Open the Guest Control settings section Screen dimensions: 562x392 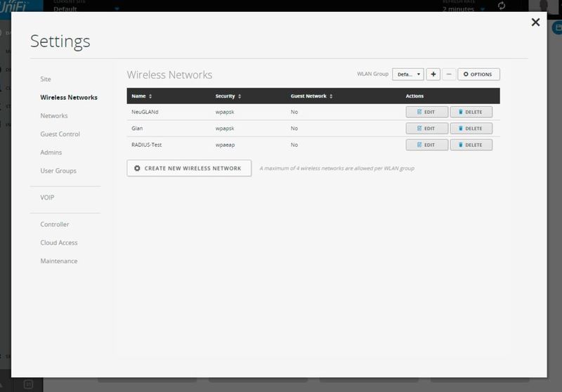(60, 134)
